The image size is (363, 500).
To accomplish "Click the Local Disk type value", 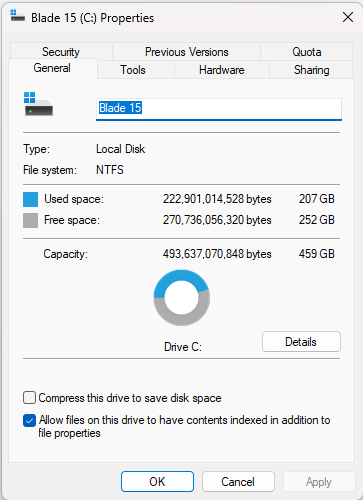I will point(121,149).
